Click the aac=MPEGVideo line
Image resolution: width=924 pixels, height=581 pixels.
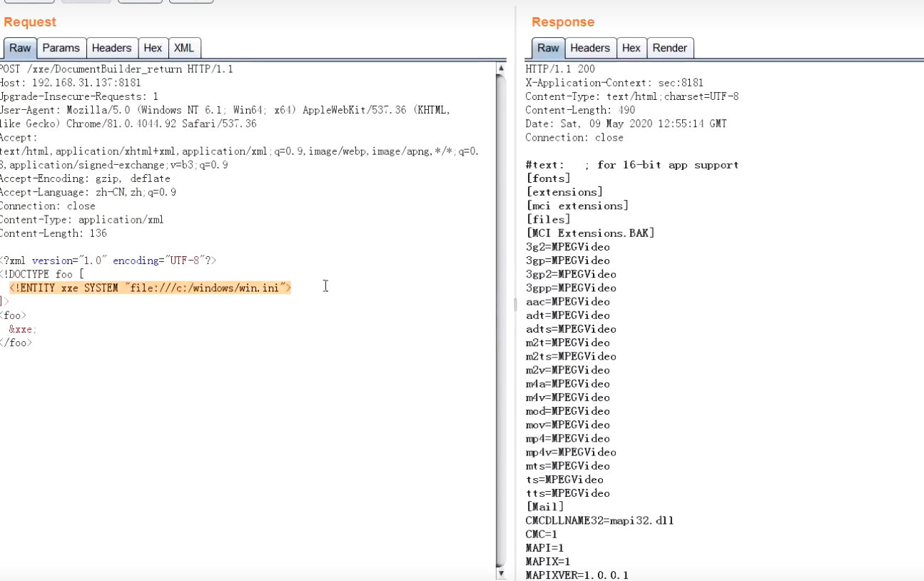(x=568, y=301)
